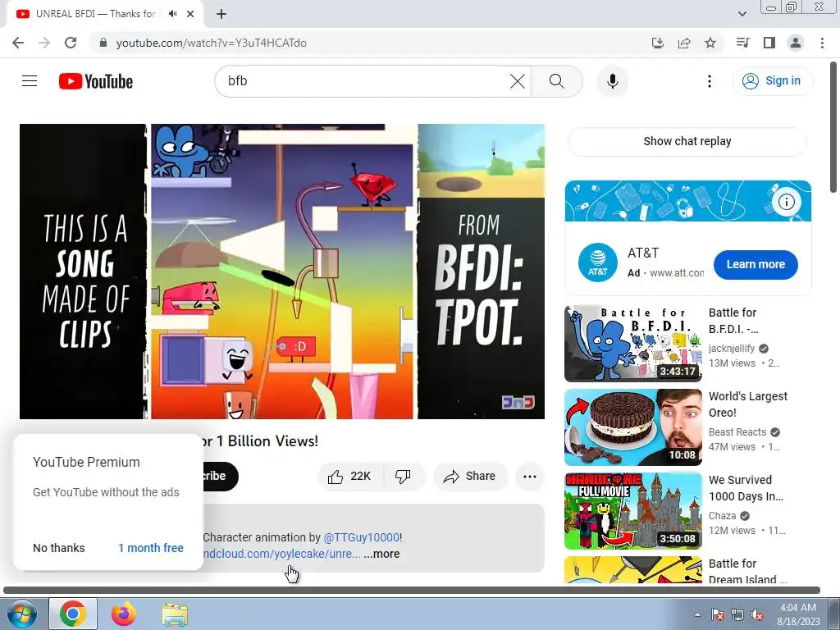Screen dimensions: 840x630
Task: Launch Firefox from the taskbar
Action: tap(124, 614)
